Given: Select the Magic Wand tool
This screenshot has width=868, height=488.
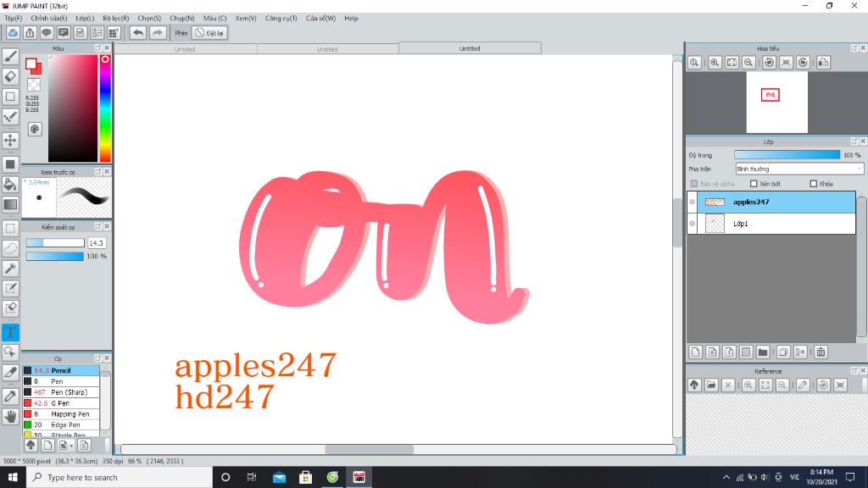Looking at the screenshot, I should 10,269.
